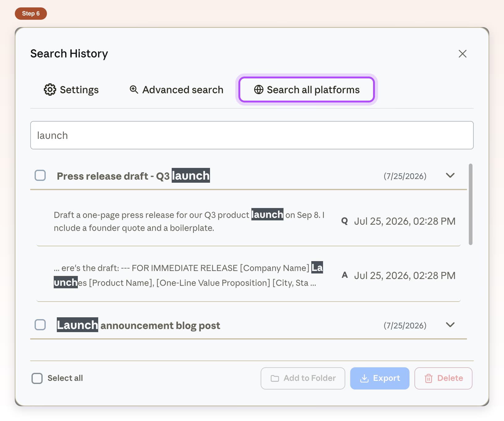Image resolution: width=504 pixels, height=421 pixels.
Task: Click the A marker on the answer message
Action: pos(345,275)
